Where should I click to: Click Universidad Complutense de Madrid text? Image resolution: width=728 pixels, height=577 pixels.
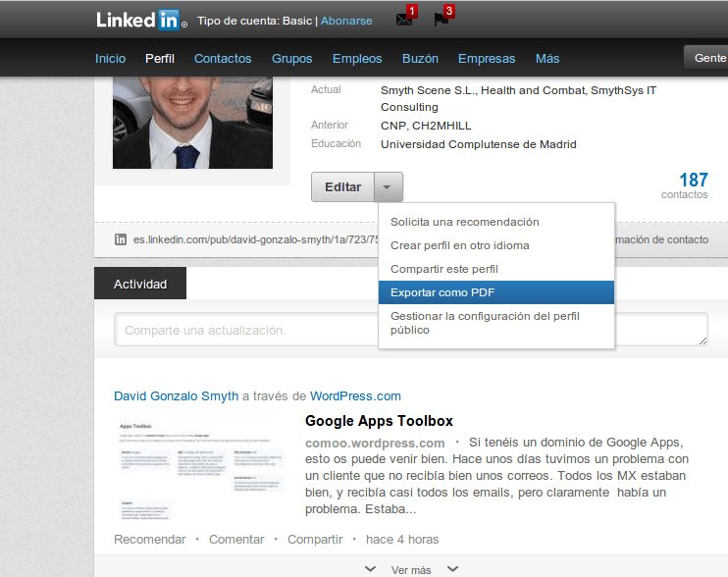coord(479,144)
